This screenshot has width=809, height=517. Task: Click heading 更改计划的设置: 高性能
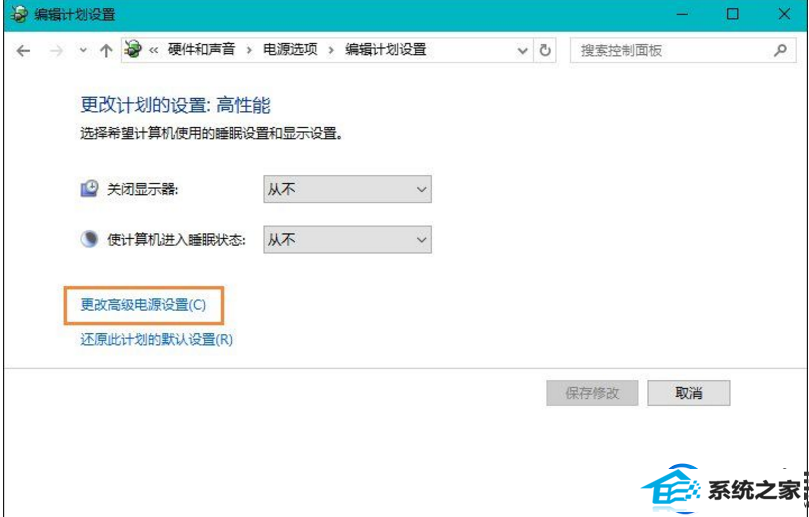coord(175,105)
